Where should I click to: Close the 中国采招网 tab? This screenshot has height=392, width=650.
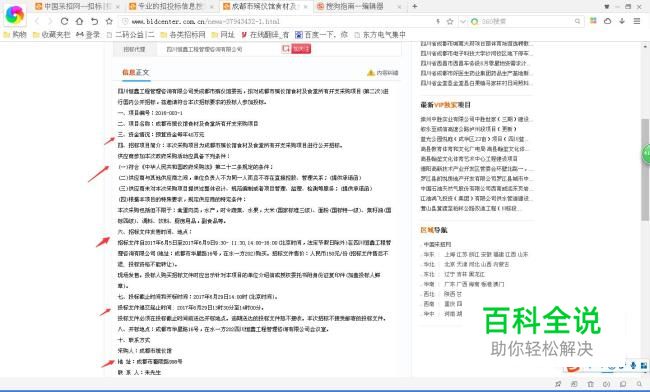pyautogui.click(x=117, y=7)
